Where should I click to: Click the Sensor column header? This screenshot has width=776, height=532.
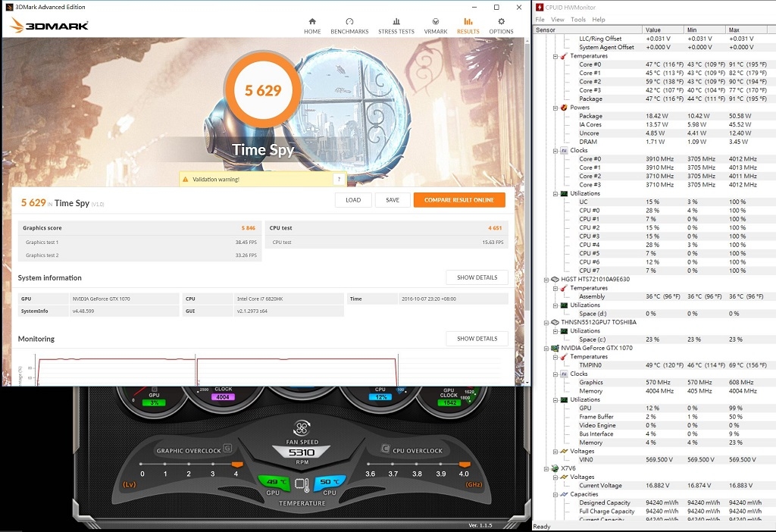(588, 30)
